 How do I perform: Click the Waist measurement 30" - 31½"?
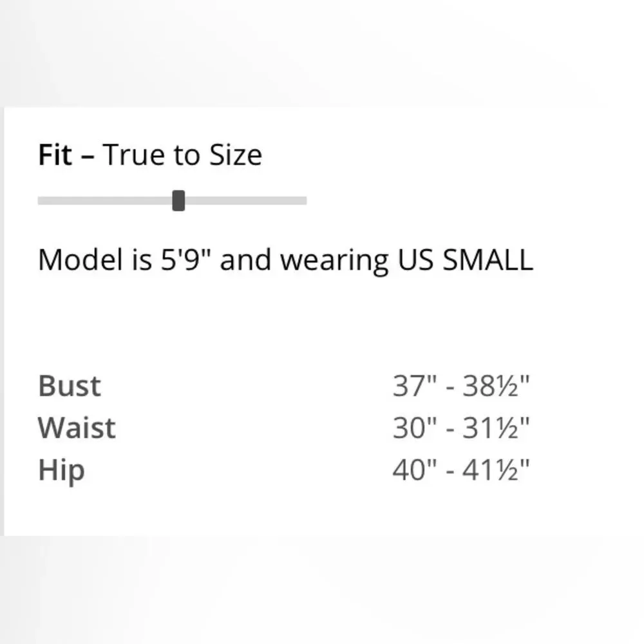461,428
